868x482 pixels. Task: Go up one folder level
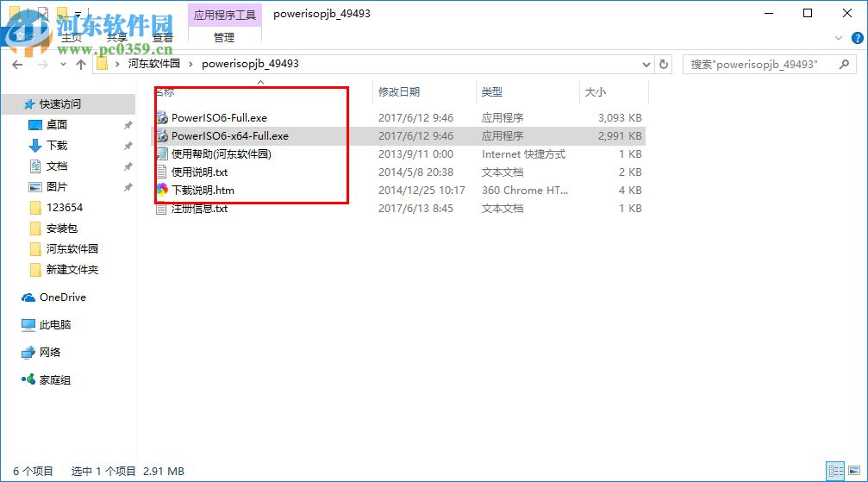point(81,65)
